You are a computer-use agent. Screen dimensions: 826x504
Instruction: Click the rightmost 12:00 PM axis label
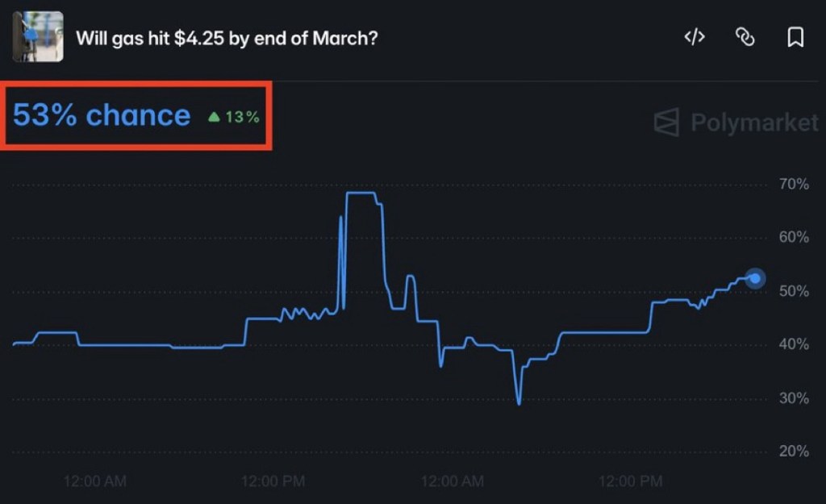(x=630, y=481)
